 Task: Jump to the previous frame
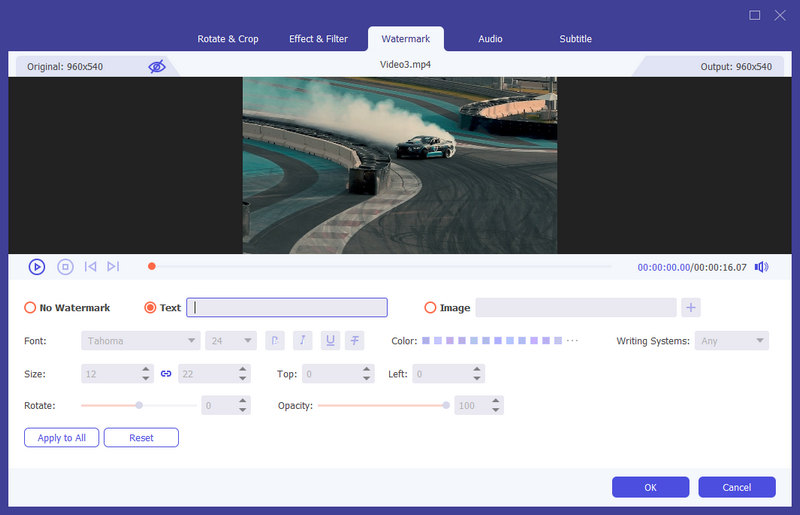90,267
